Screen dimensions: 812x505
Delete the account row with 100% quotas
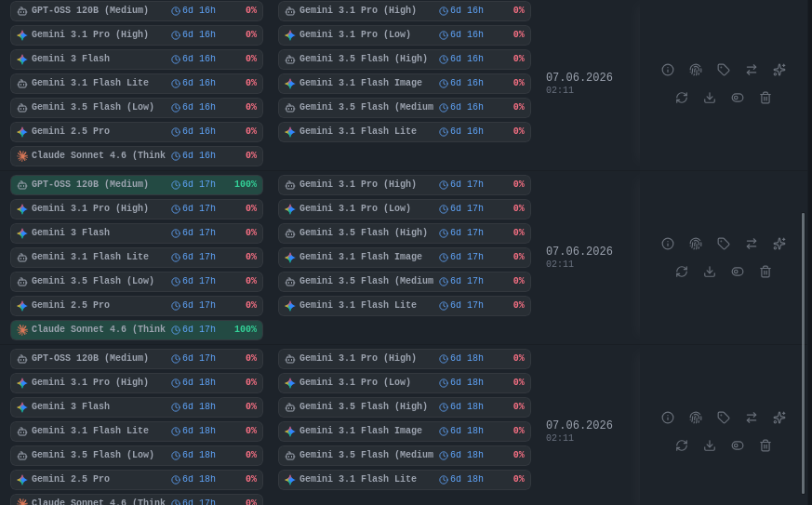point(765,272)
